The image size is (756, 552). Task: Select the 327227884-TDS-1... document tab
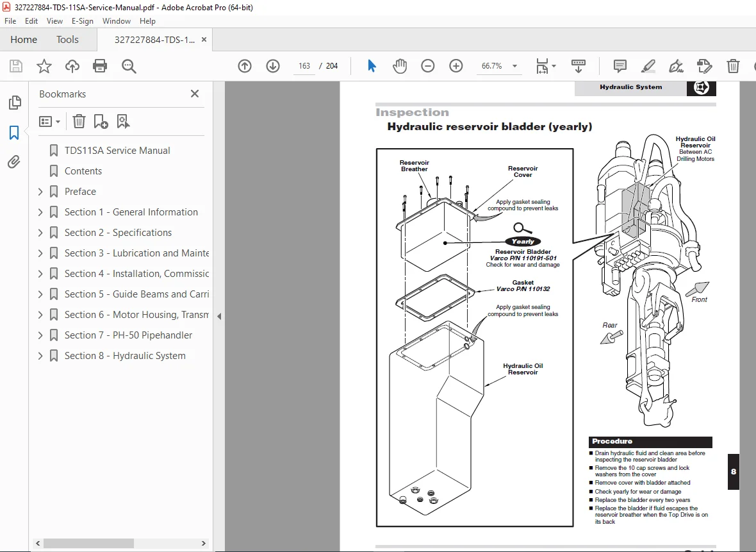[154, 40]
